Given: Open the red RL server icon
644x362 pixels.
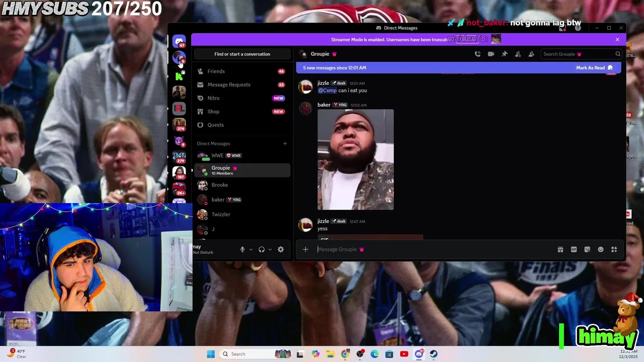Looking at the screenshot, I should (179, 108).
